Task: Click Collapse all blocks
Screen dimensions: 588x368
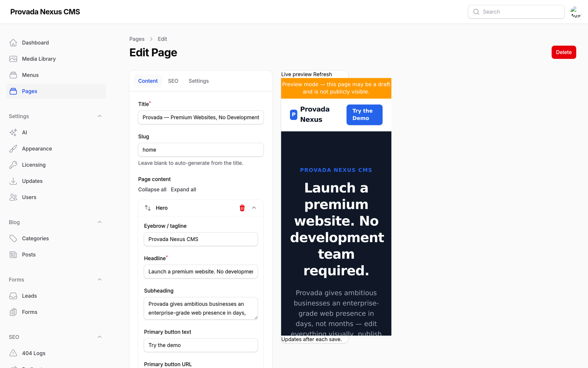Action: tap(152, 190)
